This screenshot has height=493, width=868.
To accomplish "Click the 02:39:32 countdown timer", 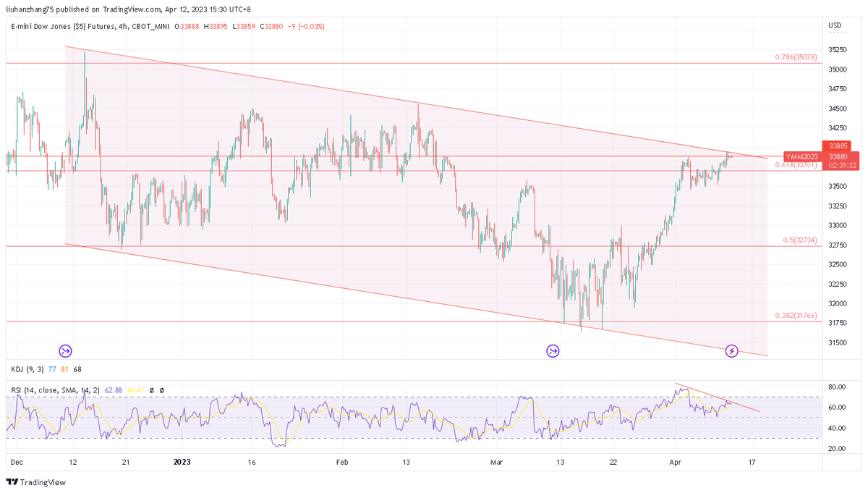I will click(x=842, y=165).
